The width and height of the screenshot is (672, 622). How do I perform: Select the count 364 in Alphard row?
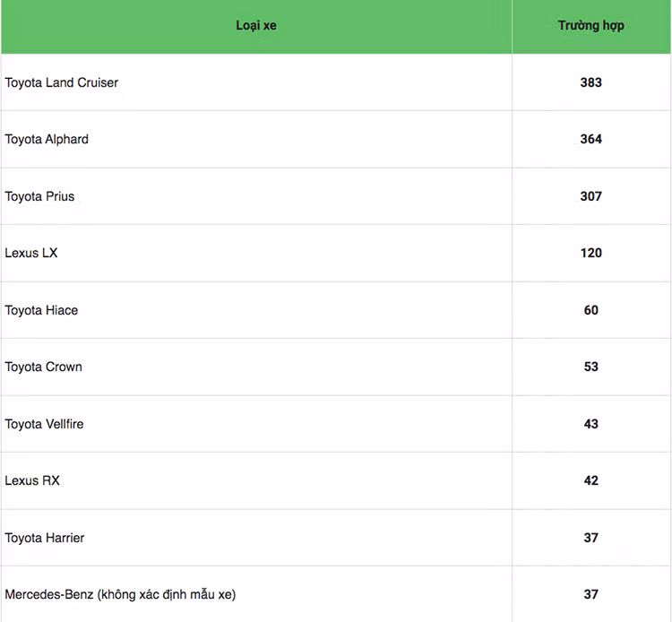tap(591, 139)
